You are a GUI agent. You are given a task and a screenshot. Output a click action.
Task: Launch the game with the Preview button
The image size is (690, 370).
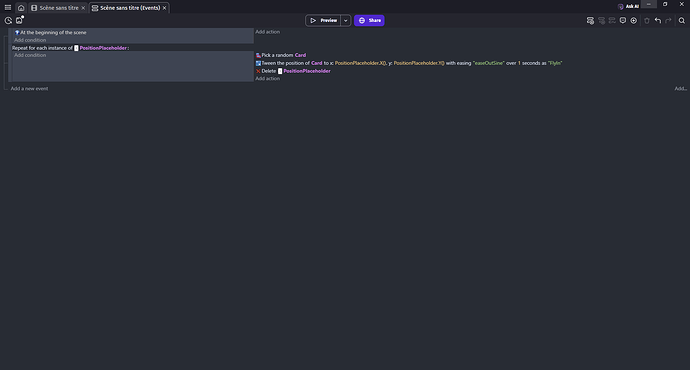(323, 20)
